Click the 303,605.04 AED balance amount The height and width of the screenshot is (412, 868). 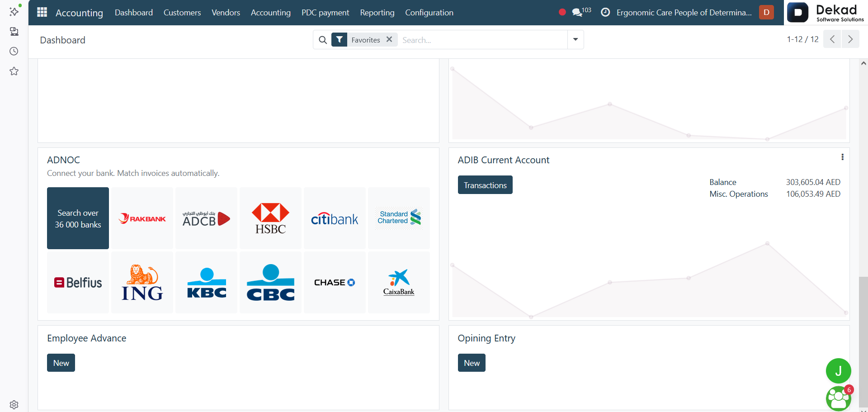click(x=813, y=182)
